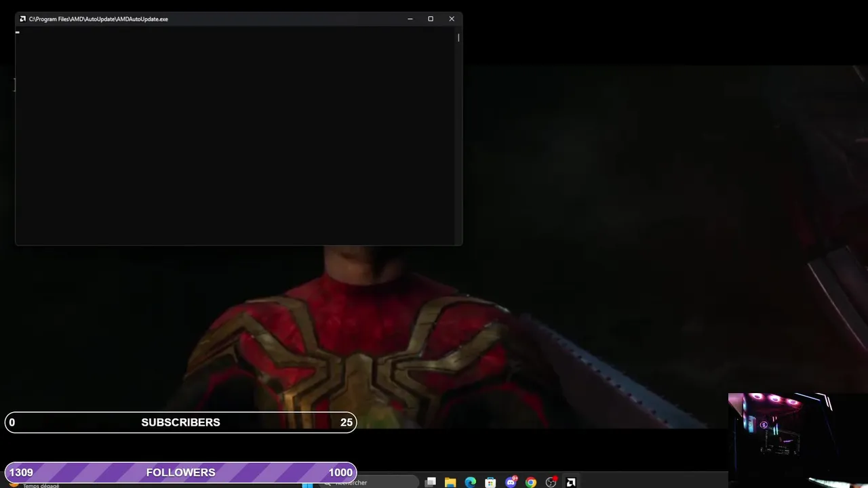Open File Explorer from the taskbar
868x488 pixels.
450,483
